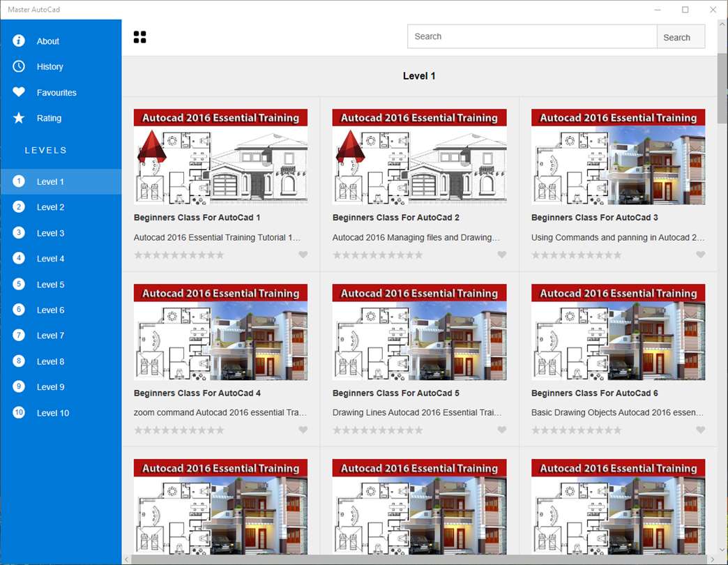This screenshot has height=565, width=728.
Task: Favourite Beginners Class For AutoCad 2 heart
Action: point(502,255)
